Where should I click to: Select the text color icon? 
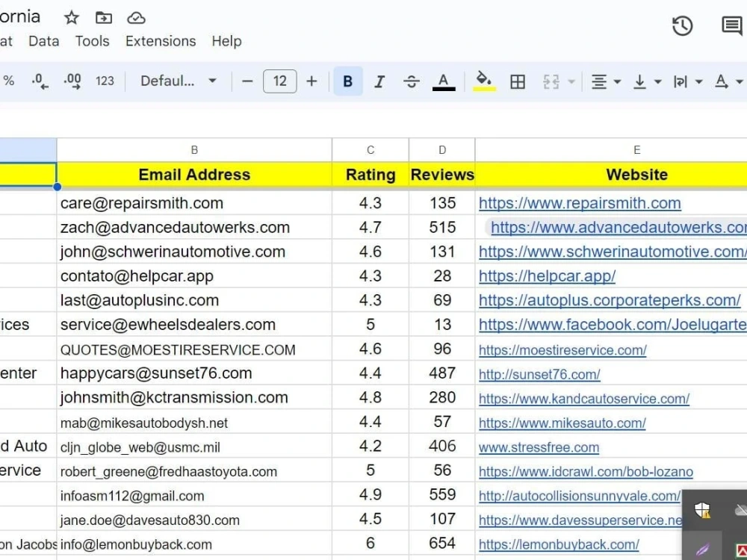pyautogui.click(x=443, y=81)
